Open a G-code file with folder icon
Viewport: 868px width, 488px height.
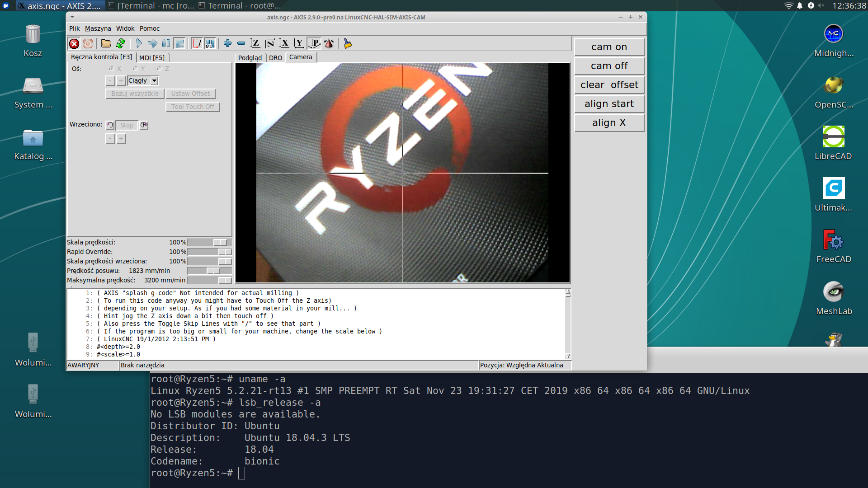(x=106, y=43)
